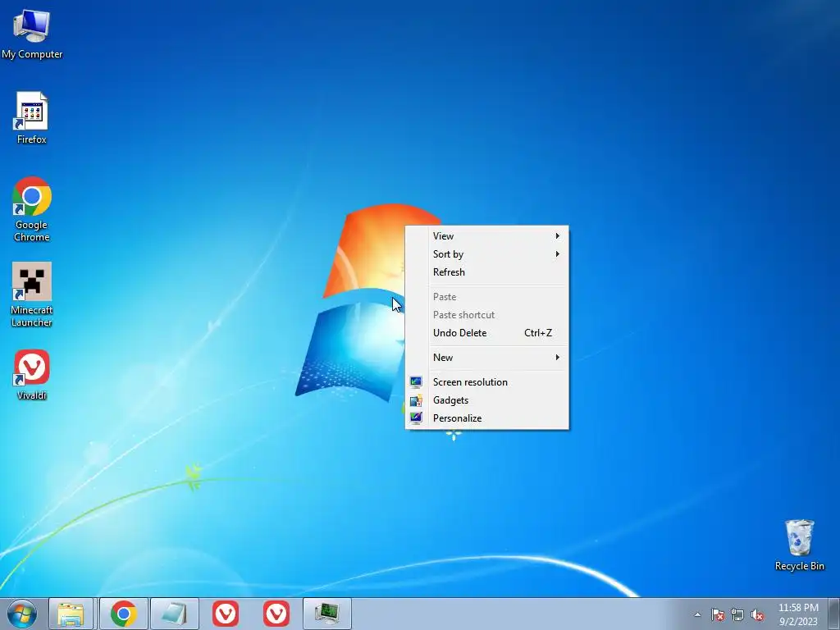
Task: Choose Refresh from the context menu
Action: [487, 272]
